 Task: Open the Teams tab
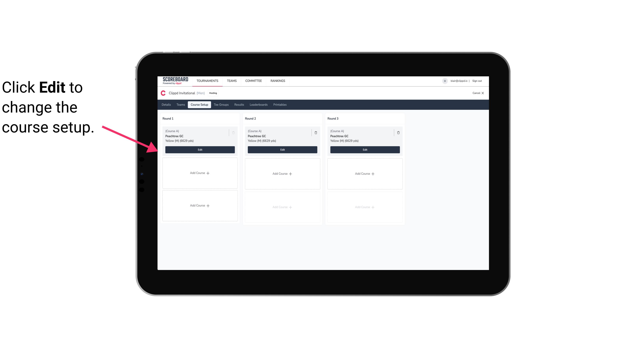tap(180, 104)
